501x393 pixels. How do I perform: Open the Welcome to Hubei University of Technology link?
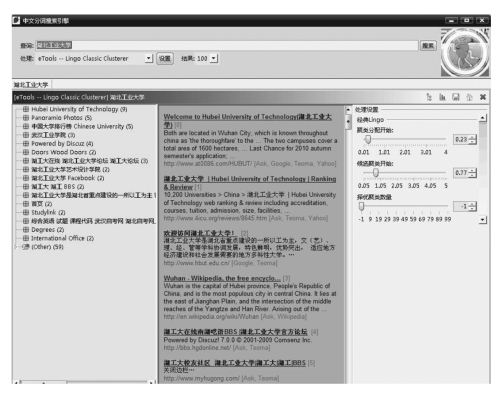248,121
